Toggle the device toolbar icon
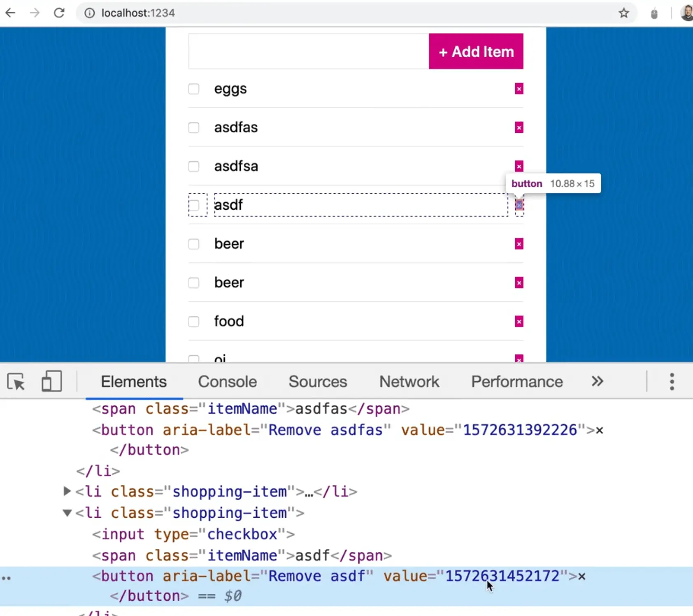693x616 pixels. coord(51,382)
